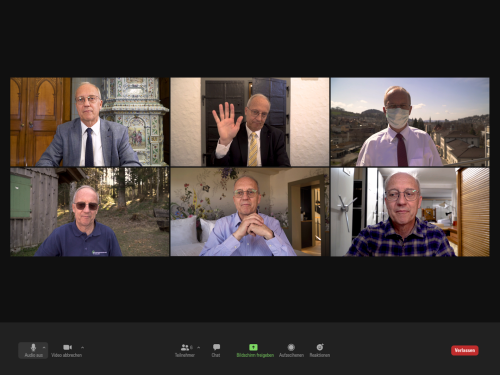
Task: Open the Teilnehmer participants panel
Action: pyautogui.click(x=185, y=350)
